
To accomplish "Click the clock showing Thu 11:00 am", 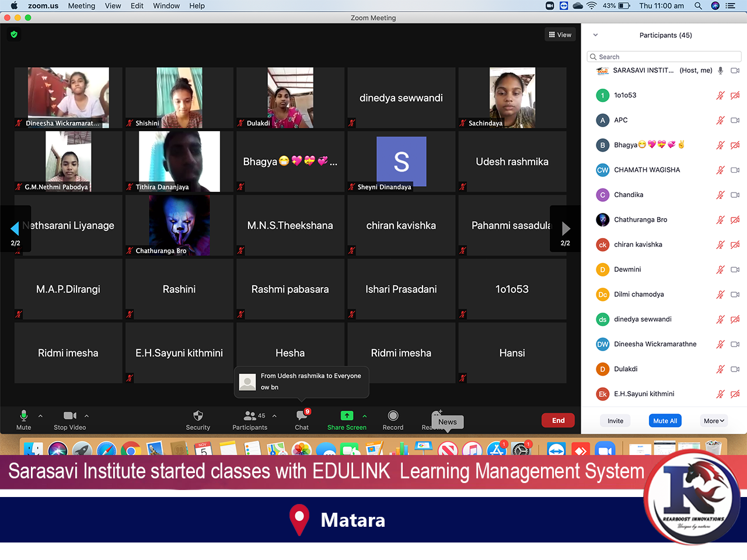I will coord(661,6).
